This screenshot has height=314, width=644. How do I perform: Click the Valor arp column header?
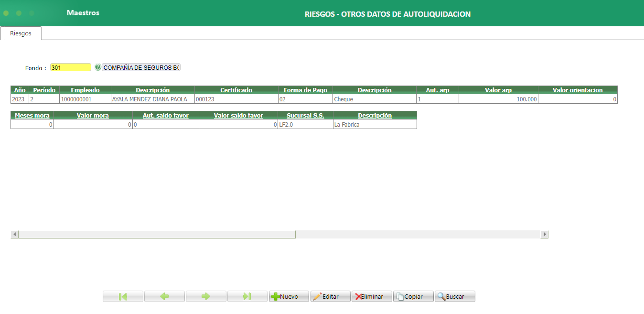498,90
